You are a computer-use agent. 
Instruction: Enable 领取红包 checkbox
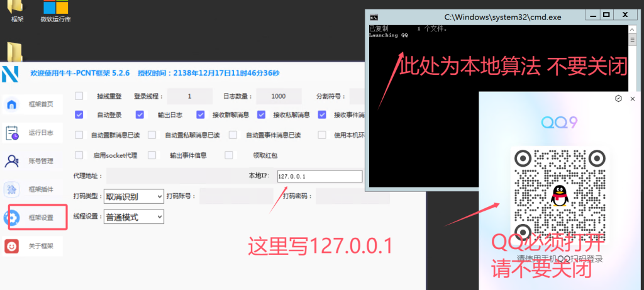[229, 155]
